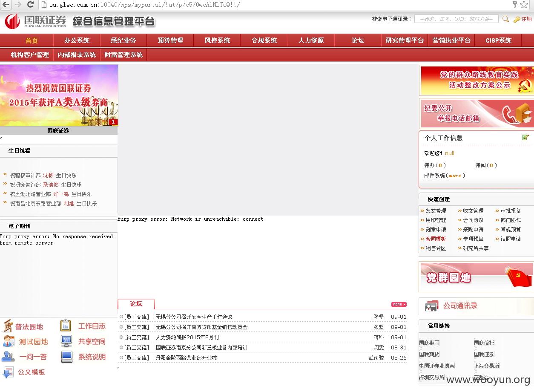Click the 测试园地 person icon
This screenshot has height=392, width=534.
pos(9,342)
